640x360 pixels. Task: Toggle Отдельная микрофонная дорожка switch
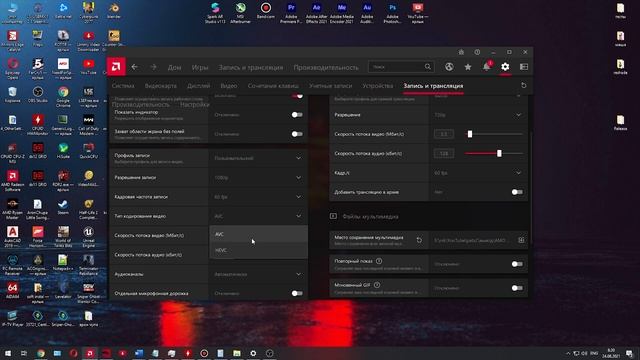(x=297, y=293)
